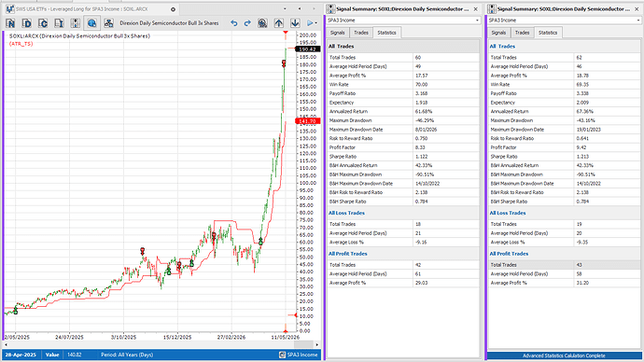Click the red (ATR_TS) indicator label
This screenshot has height=362, width=644.
point(21,44)
